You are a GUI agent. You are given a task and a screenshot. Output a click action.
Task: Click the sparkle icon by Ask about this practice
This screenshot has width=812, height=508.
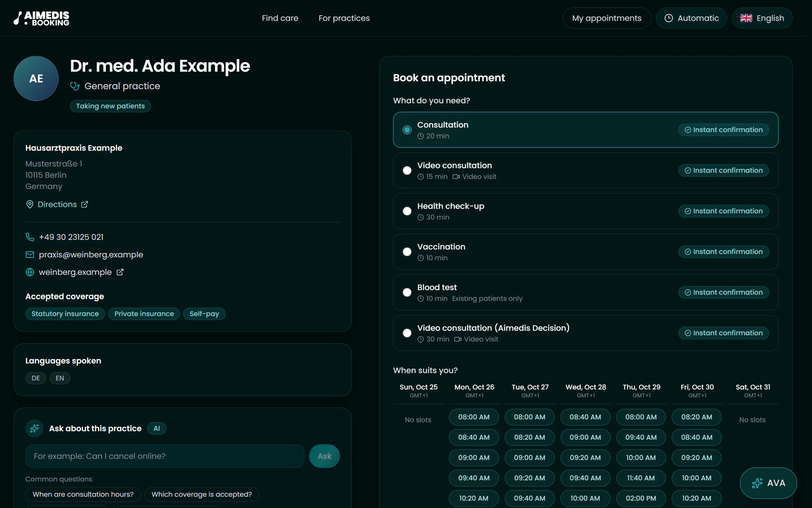34,428
